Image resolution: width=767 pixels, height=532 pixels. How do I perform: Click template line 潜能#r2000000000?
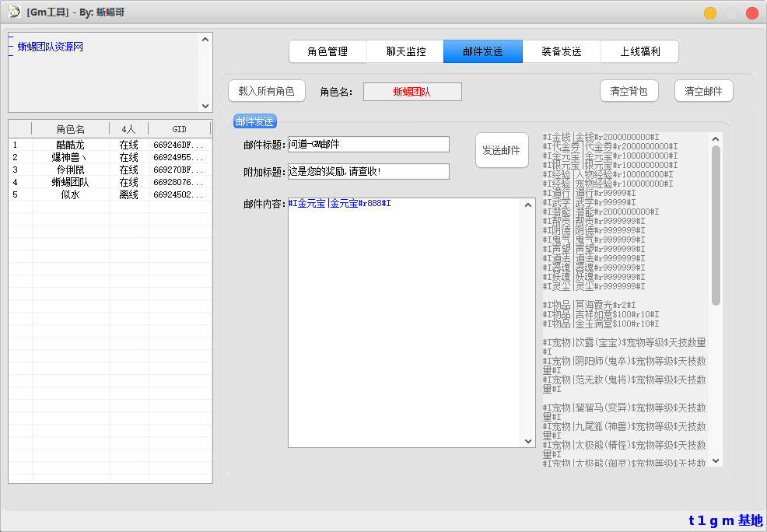(601, 212)
